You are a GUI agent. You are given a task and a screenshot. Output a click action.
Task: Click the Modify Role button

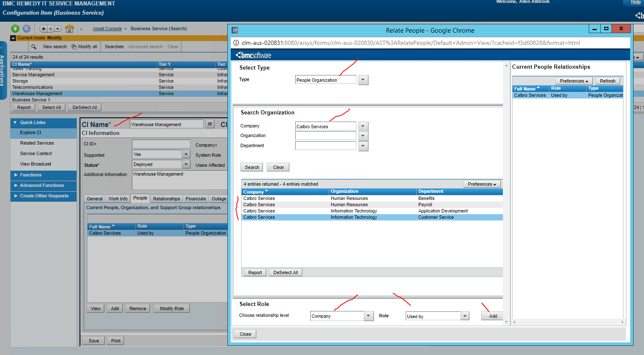point(172,308)
